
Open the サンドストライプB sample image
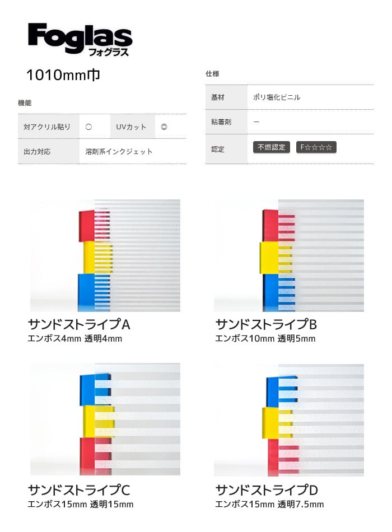click(x=289, y=255)
